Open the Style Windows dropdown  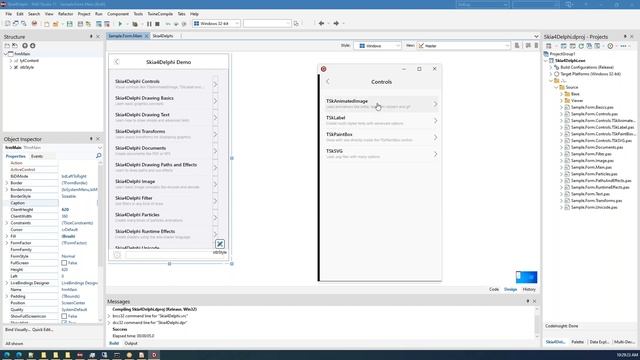[398, 46]
